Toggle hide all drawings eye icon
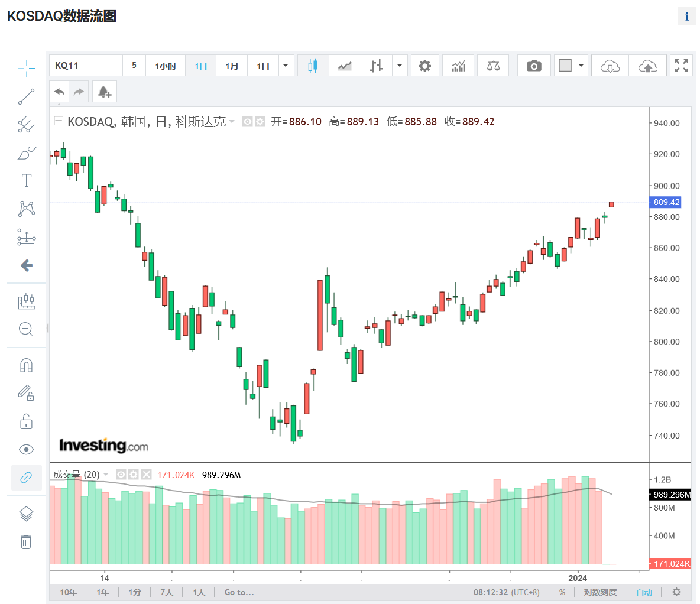The image size is (700, 604). click(26, 449)
